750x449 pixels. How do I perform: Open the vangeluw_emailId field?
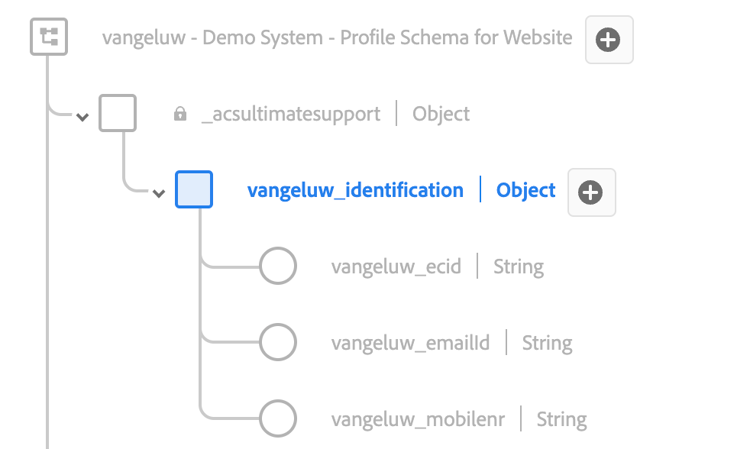click(410, 343)
